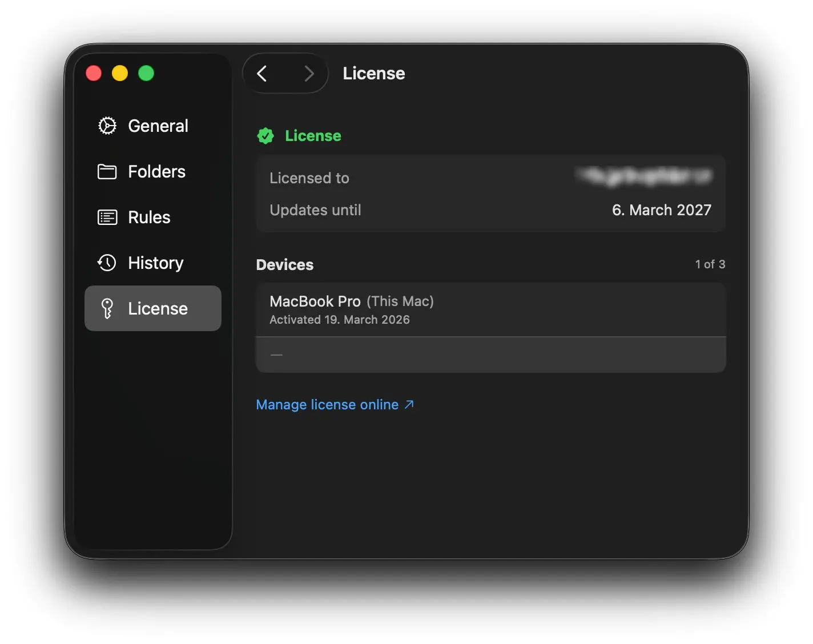Click the green verified license badge

[265, 136]
